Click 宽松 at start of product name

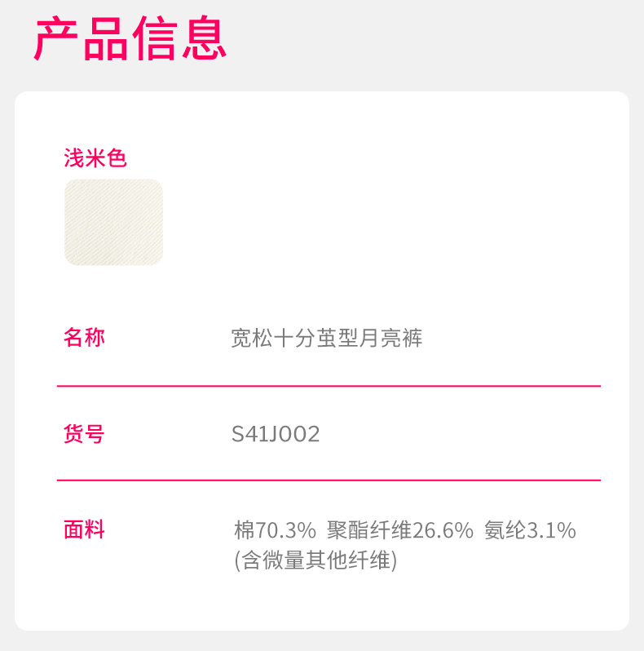click(250, 339)
